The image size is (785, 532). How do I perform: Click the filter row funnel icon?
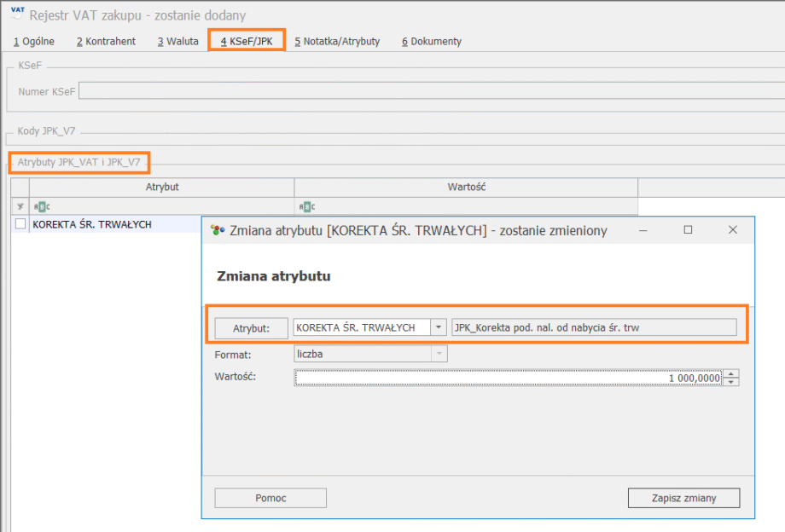(20, 206)
